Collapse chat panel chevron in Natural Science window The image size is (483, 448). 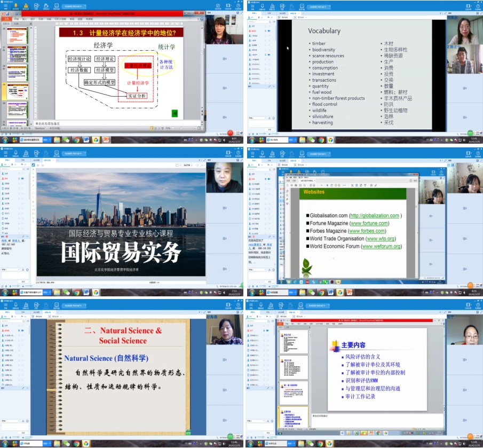click(x=27, y=389)
